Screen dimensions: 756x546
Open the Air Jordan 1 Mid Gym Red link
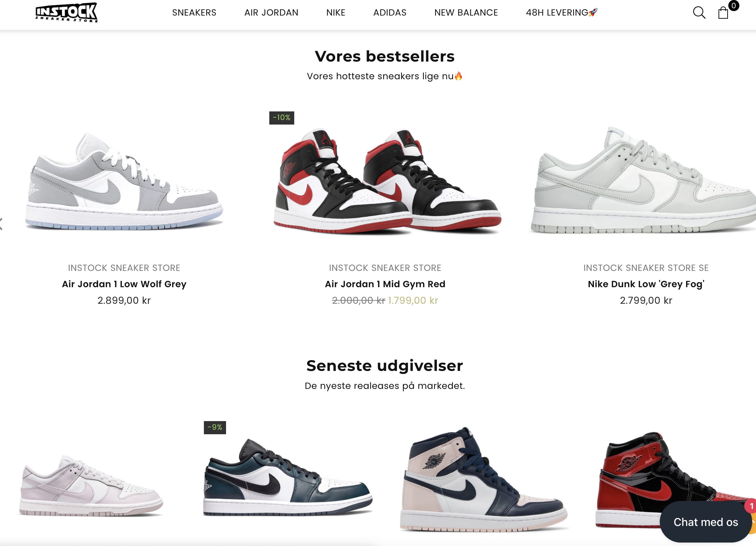pyautogui.click(x=385, y=284)
